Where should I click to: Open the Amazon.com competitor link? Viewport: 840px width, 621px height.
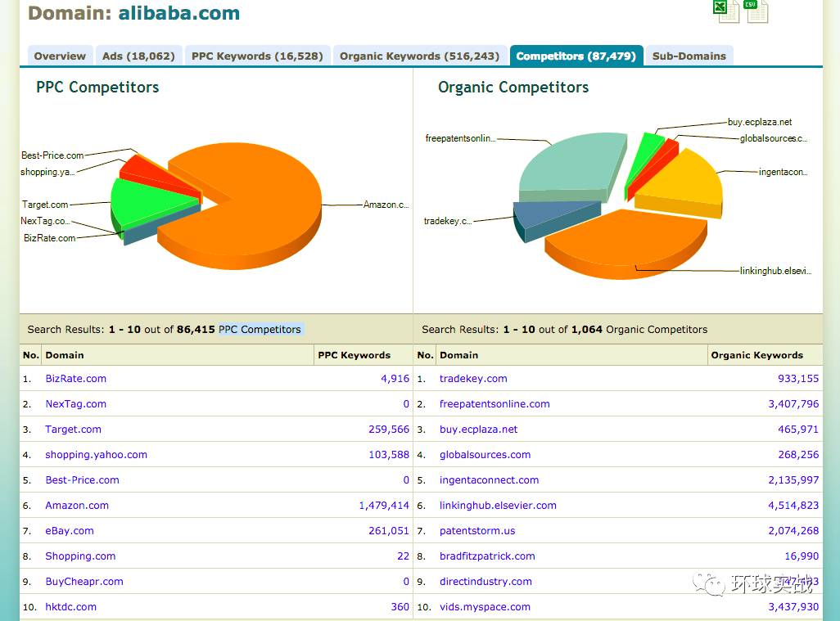point(77,506)
